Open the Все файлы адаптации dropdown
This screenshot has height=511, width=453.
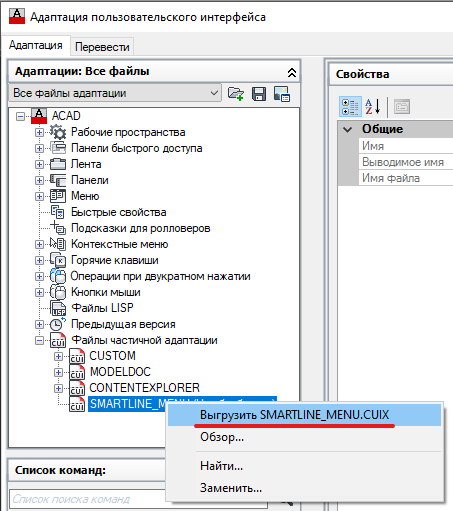tap(115, 93)
